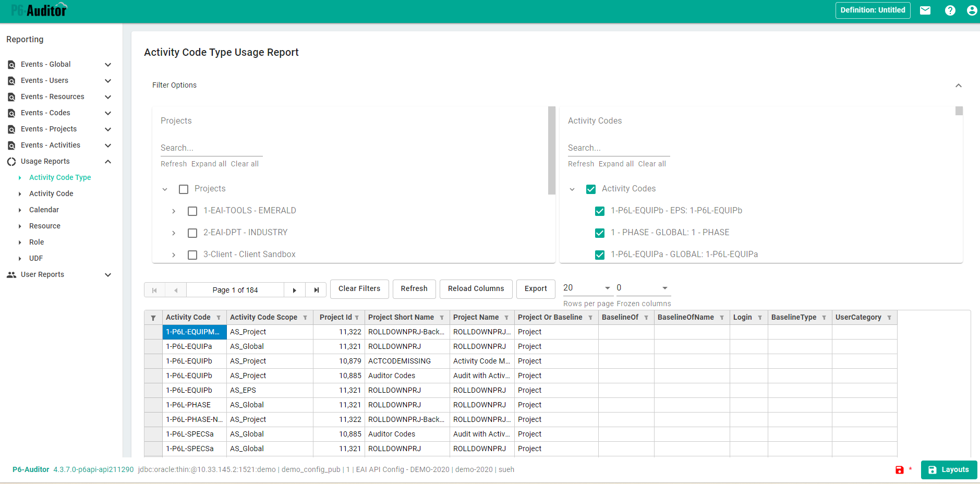The image size is (980, 484).
Task: Select Calendar in the Reporting sidebar
Action: coord(44,210)
